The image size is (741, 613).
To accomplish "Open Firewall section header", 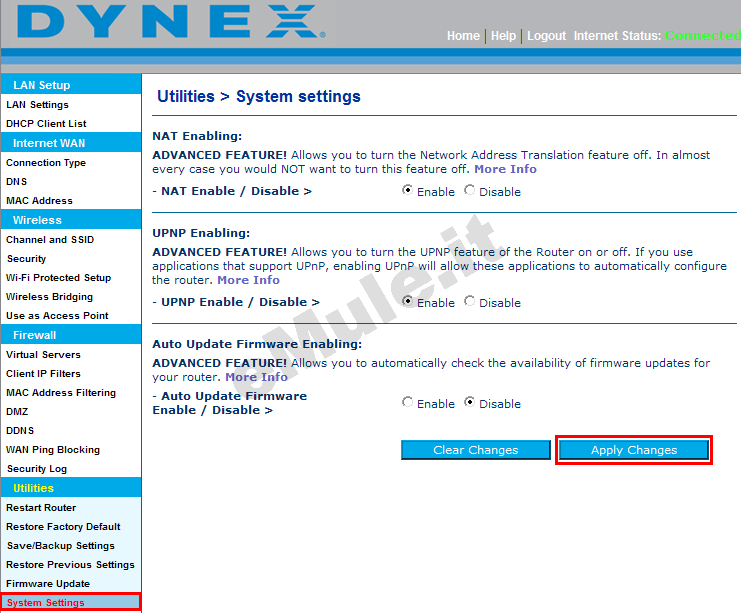I will [x=71, y=335].
